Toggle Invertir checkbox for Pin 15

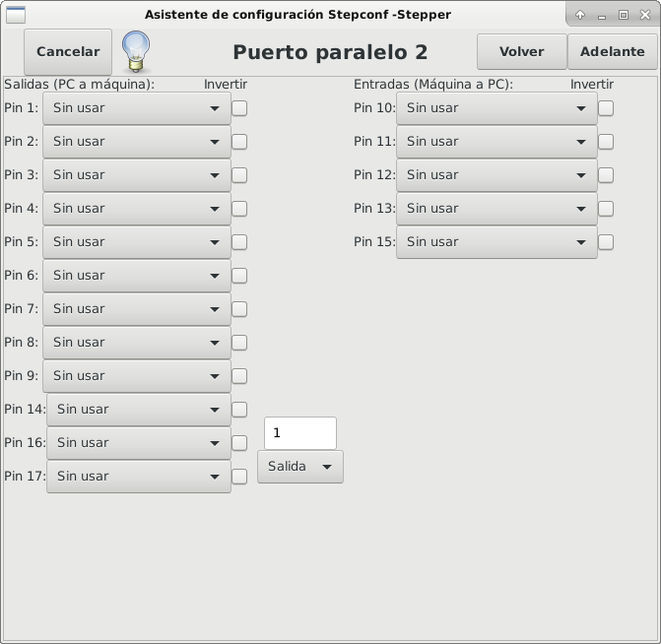point(606,242)
